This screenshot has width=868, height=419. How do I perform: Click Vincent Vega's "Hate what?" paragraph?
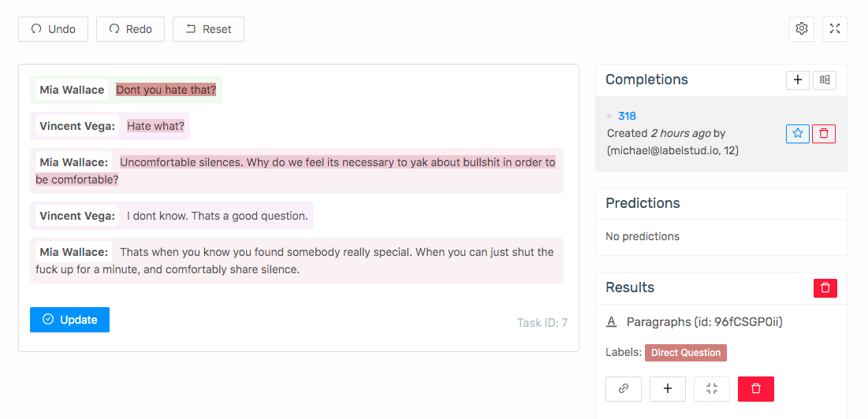click(155, 126)
